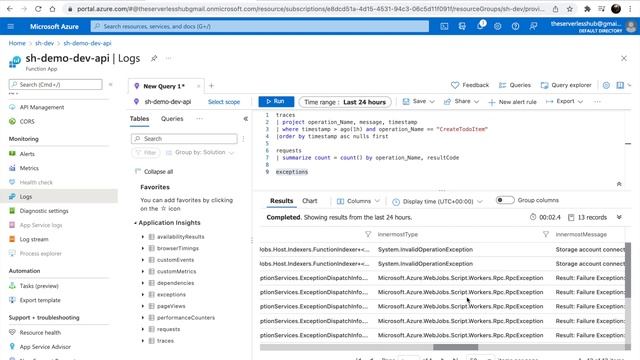Go to Home breadcrumb

point(17,43)
